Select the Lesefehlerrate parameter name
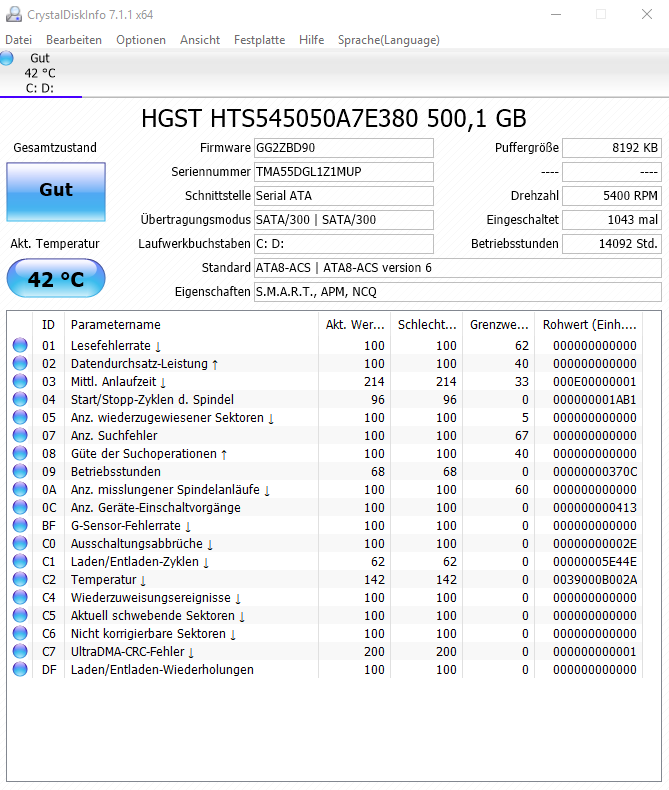 (x=116, y=346)
